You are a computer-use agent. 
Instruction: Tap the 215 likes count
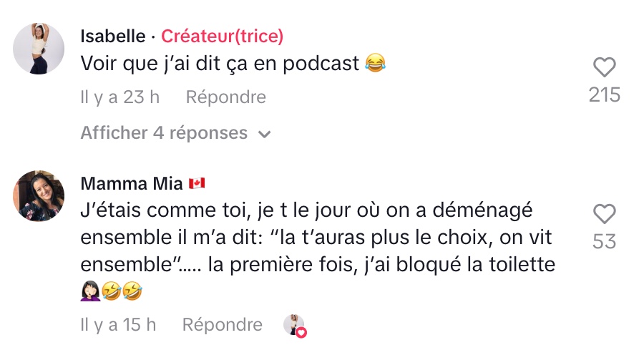click(x=604, y=95)
